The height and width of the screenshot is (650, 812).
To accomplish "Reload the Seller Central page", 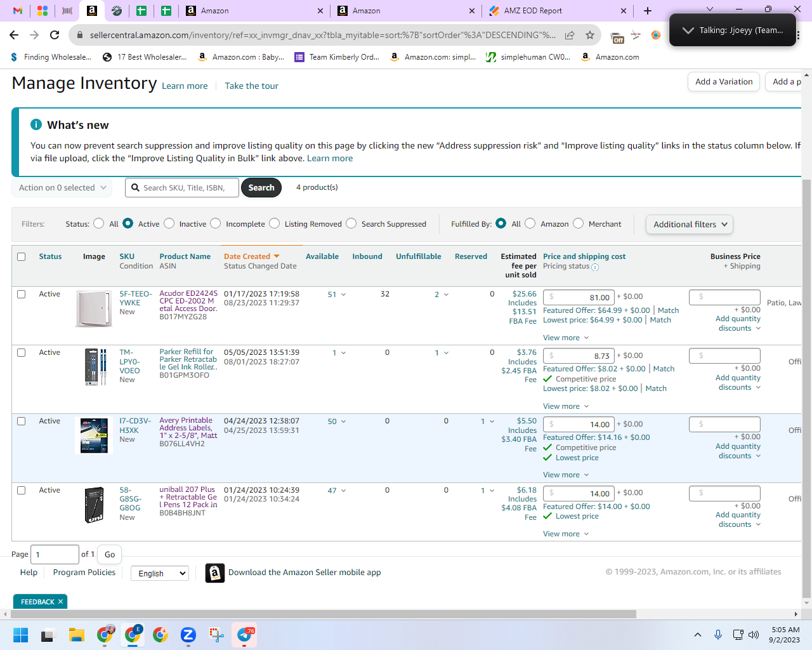I will click(x=55, y=35).
